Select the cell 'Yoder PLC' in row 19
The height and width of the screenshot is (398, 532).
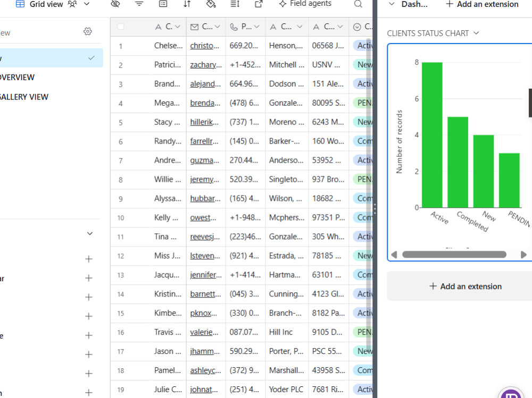pos(287,389)
